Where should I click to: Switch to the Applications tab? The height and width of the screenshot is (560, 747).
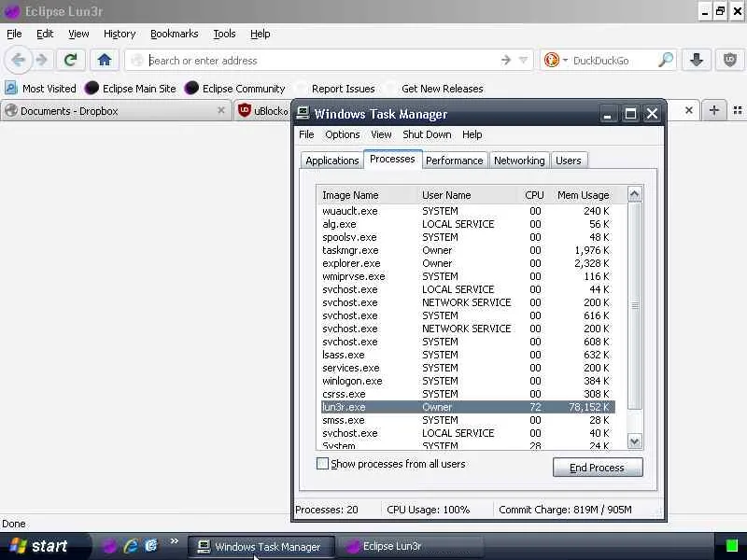[x=332, y=161]
